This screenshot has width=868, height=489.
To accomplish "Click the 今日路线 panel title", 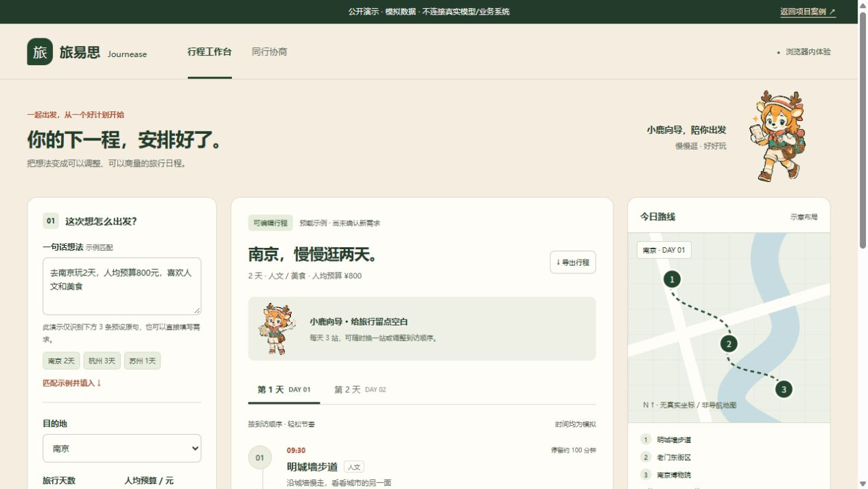I will 657,217.
